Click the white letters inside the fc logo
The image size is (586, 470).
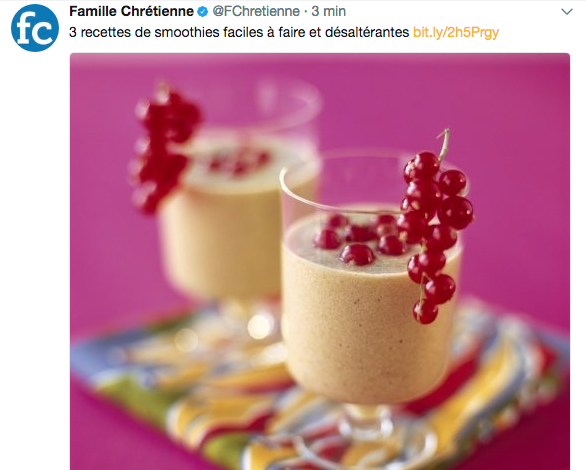click(x=35, y=30)
